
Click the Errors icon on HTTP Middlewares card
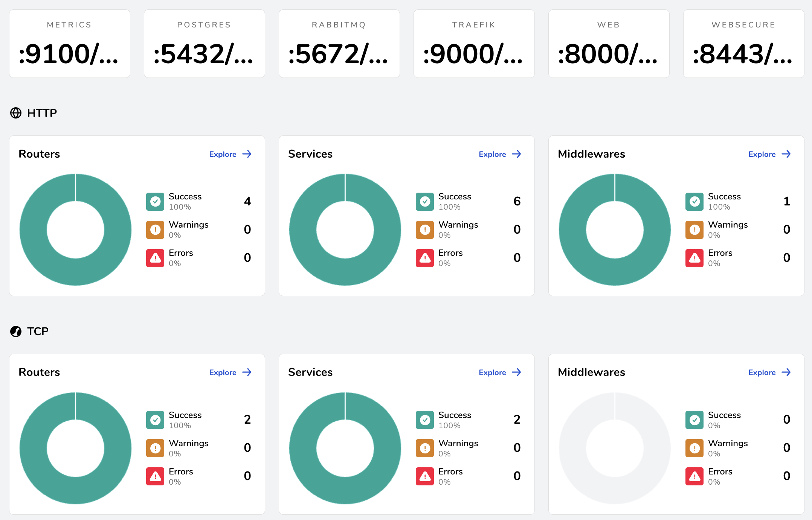pos(694,258)
